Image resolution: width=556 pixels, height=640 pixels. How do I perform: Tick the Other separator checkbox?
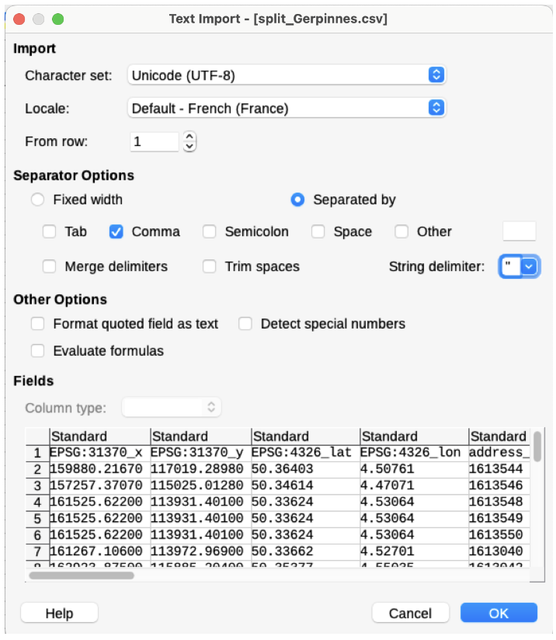pos(401,231)
